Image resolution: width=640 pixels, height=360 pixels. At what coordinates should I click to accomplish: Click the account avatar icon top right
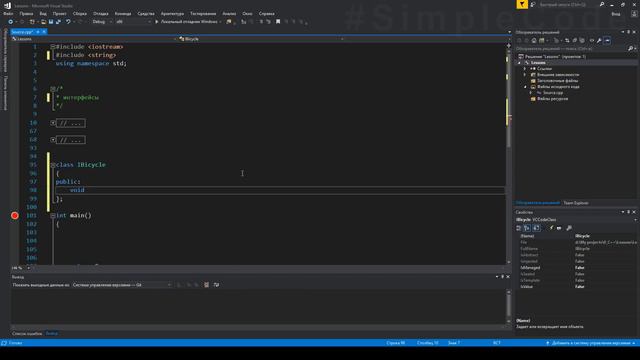[634, 14]
